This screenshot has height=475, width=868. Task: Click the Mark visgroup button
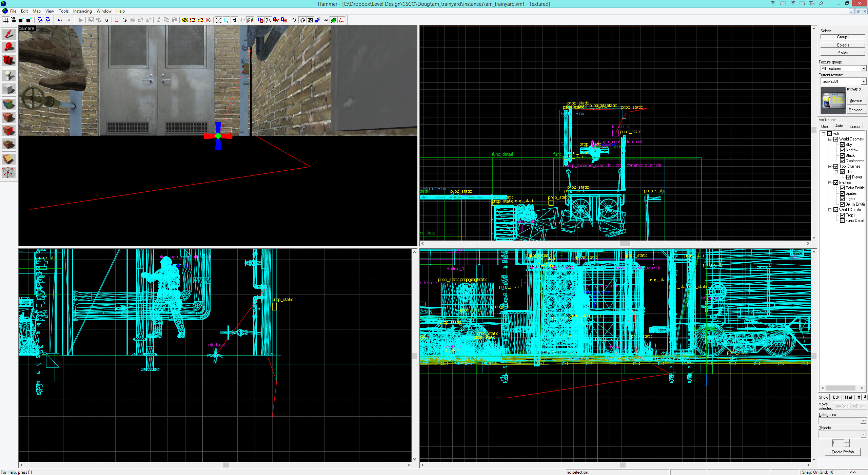pos(849,397)
